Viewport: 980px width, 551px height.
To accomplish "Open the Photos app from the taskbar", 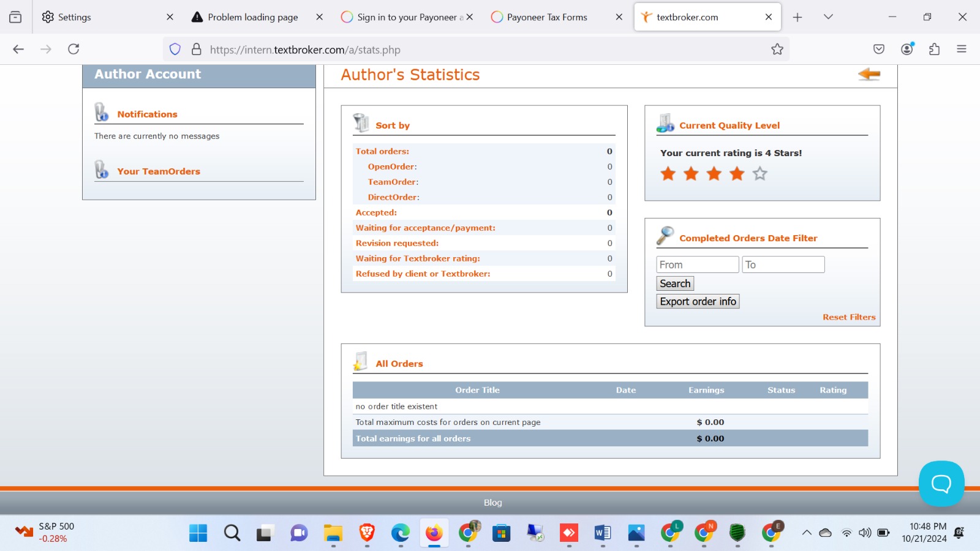I will tap(636, 533).
